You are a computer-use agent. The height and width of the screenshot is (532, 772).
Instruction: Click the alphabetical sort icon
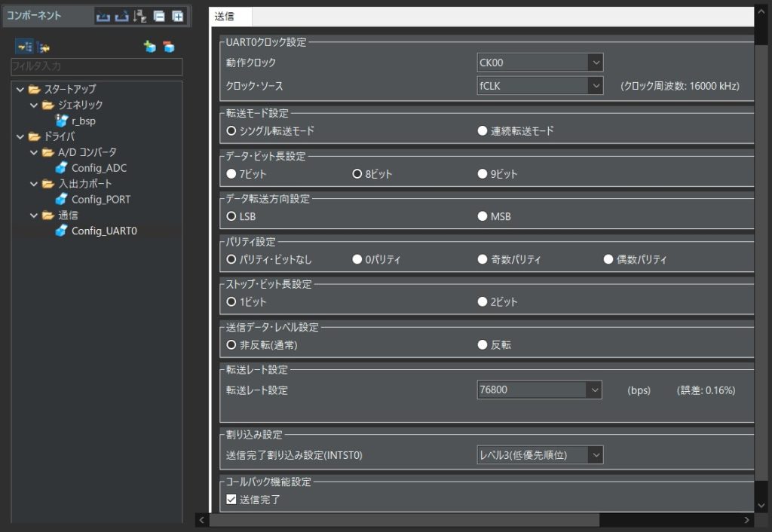[139, 16]
